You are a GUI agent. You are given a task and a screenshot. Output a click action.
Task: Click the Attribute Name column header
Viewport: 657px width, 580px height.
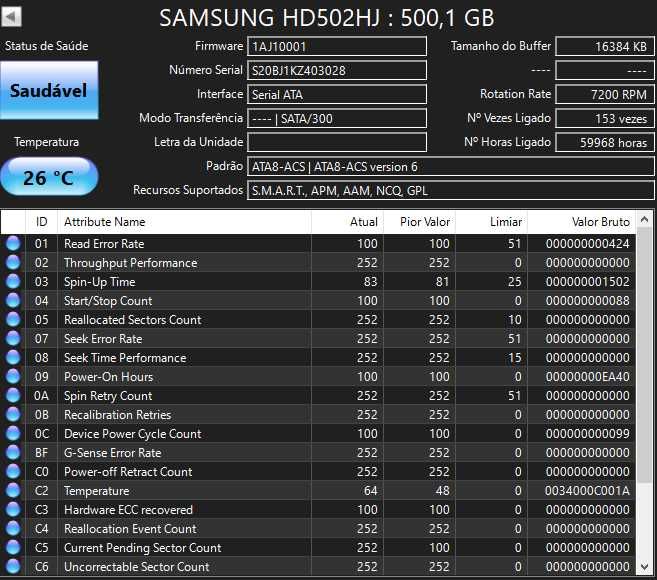click(184, 222)
